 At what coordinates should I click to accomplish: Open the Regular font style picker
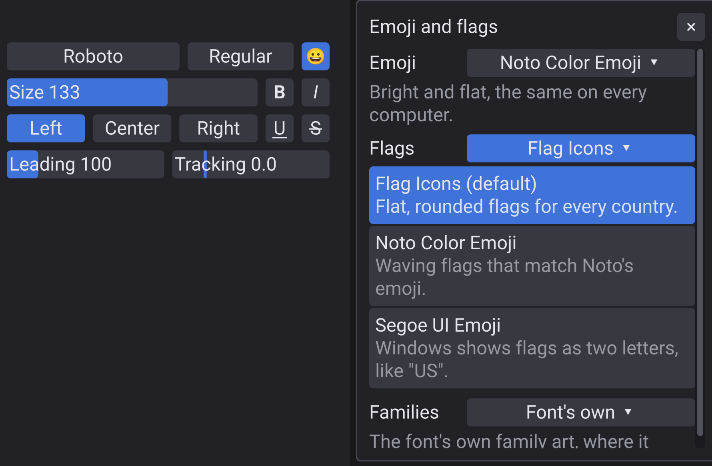241,56
